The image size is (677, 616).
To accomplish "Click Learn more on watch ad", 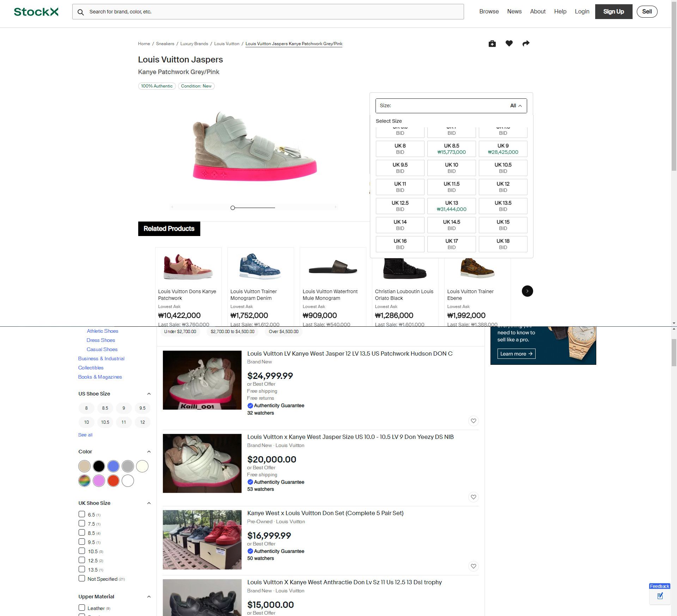I will pos(516,354).
